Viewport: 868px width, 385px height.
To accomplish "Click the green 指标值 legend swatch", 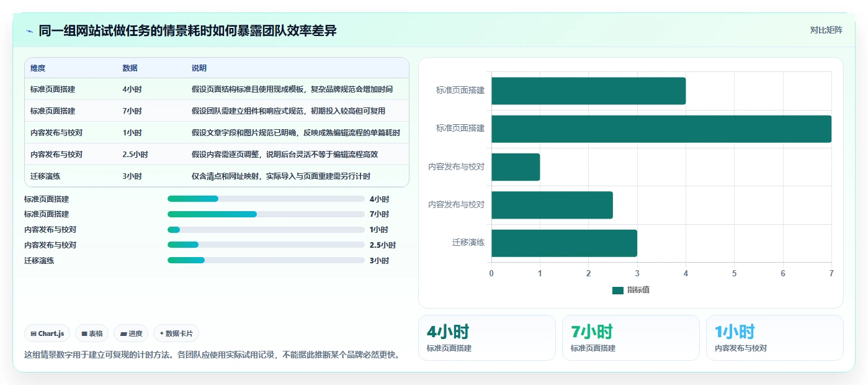I will coord(617,291).
